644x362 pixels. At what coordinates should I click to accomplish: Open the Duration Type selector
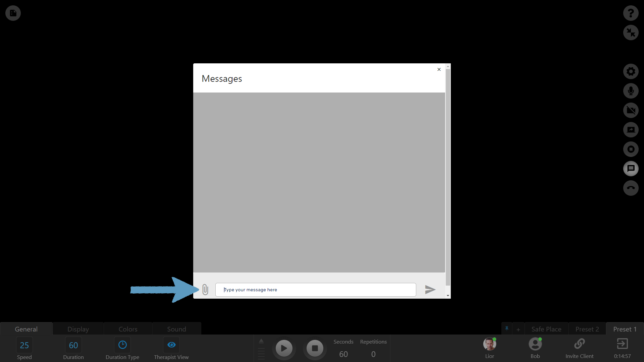click(122, 345)
